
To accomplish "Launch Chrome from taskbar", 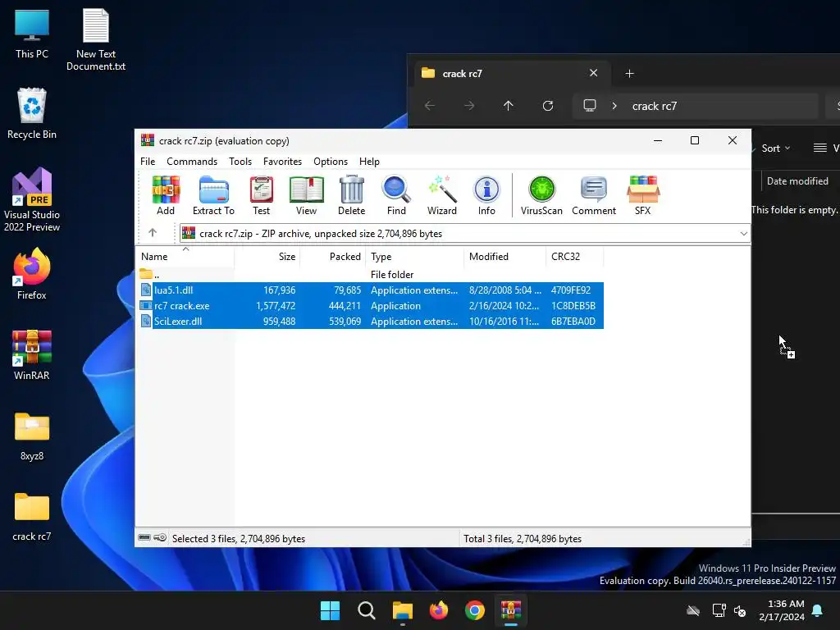I will pos(475,610).
